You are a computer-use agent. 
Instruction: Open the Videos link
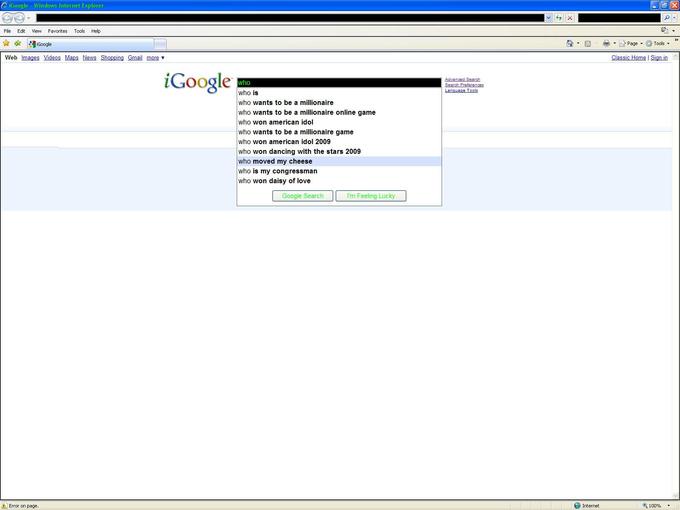coord(52,58)
